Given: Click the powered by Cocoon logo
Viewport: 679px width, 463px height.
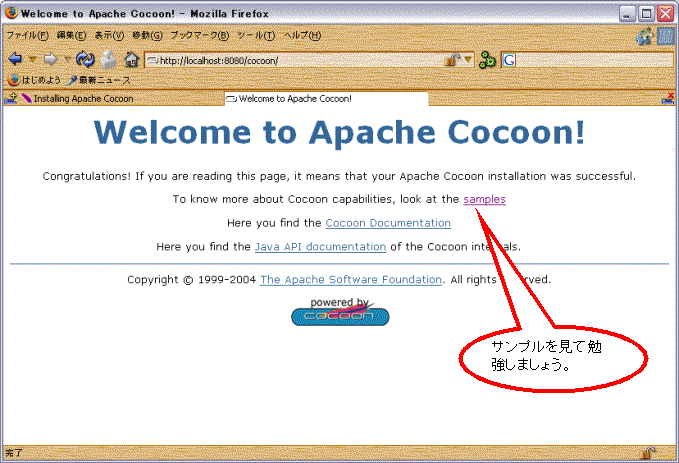Looking at the screenshot, I should [x=340, y=311].
